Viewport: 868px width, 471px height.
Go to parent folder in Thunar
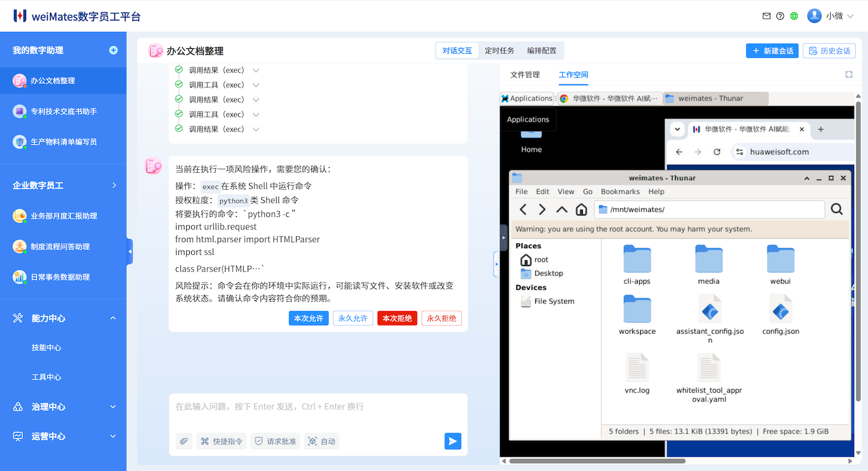(562, 210)
